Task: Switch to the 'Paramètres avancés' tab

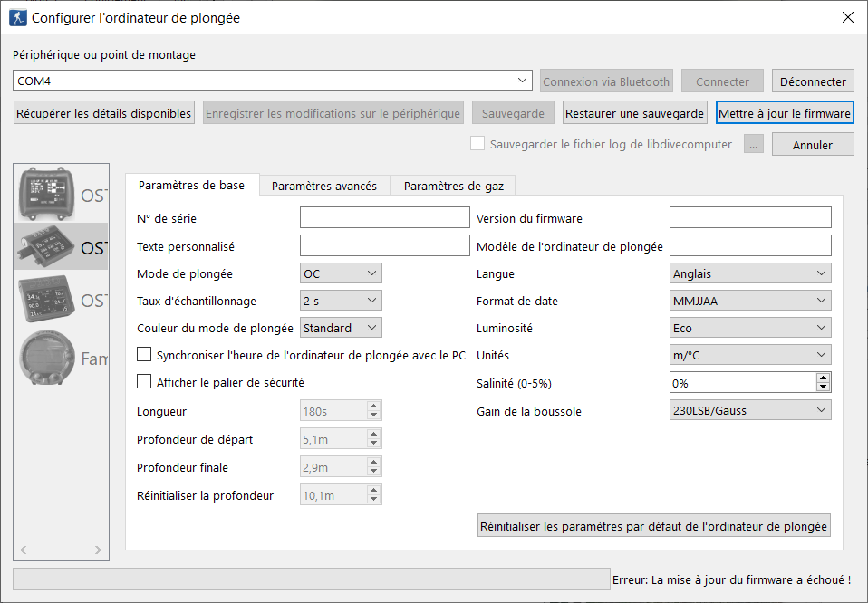Action: click(x=324, y=186)
